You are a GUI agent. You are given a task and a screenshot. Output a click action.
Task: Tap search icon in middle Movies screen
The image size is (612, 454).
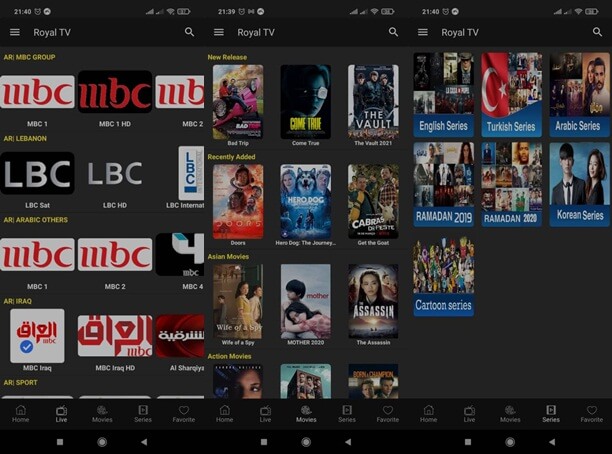[393, 32]
